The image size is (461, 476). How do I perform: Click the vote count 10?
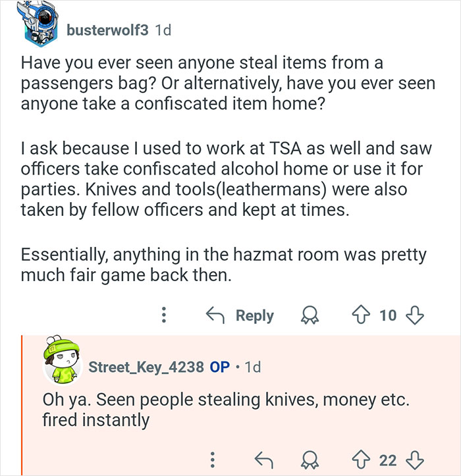[388, 315]
